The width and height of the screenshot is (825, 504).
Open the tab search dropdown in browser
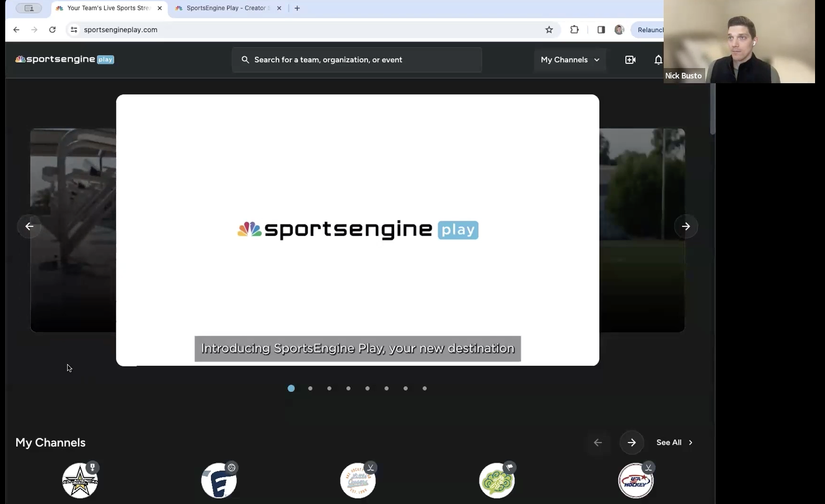(29, 8)
